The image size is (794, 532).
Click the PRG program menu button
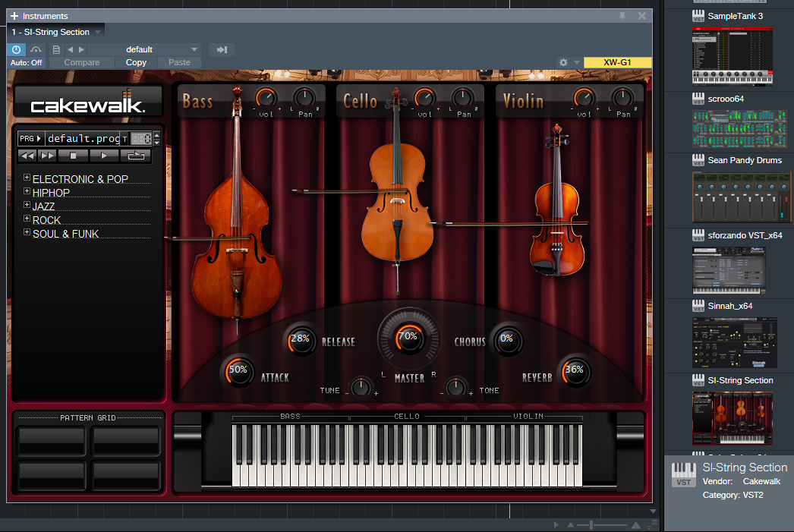[30, 138]
